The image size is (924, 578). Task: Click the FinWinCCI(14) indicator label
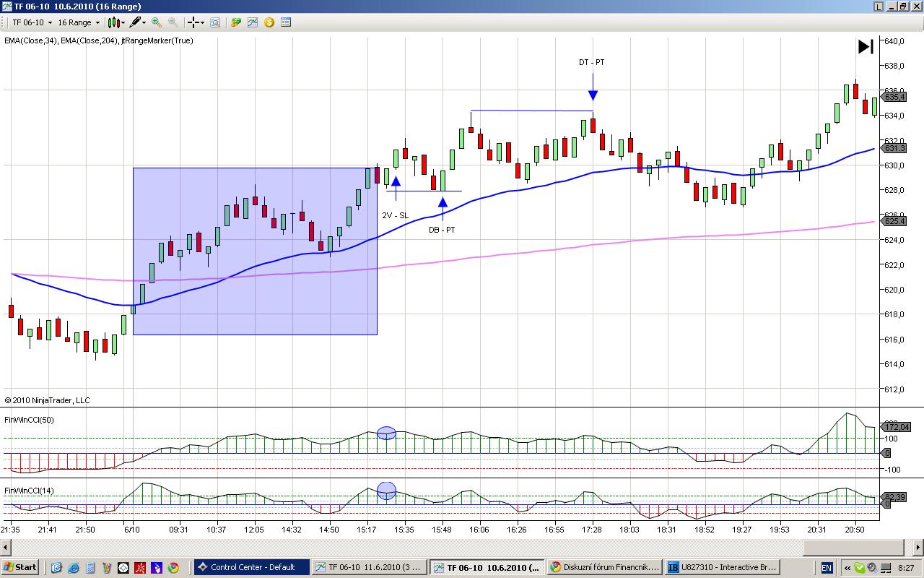coord(29,491)
